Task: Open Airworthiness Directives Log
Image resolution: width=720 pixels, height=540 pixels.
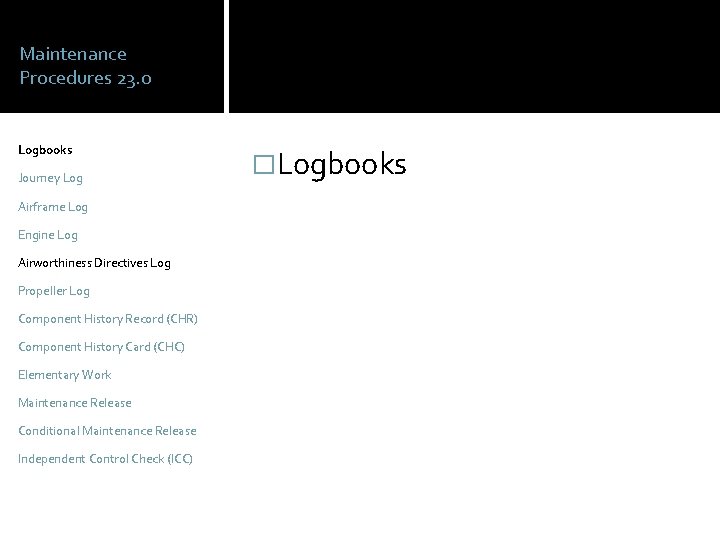Action: 94,263
